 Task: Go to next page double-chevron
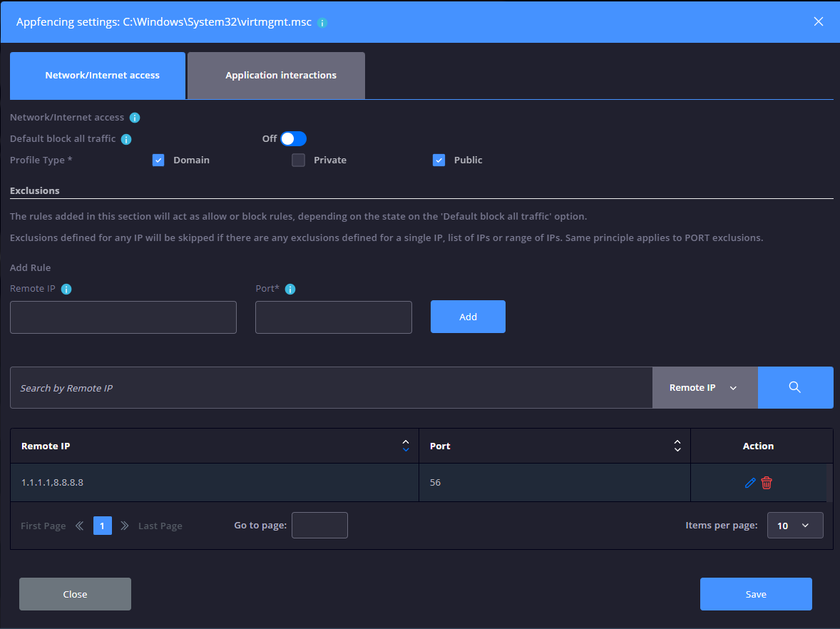coord(124,526)
